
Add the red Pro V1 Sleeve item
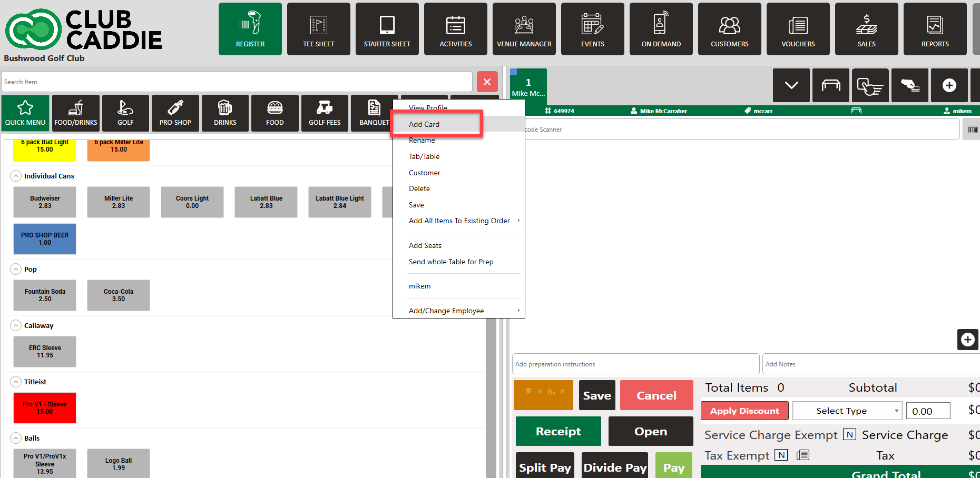[45, 408]
